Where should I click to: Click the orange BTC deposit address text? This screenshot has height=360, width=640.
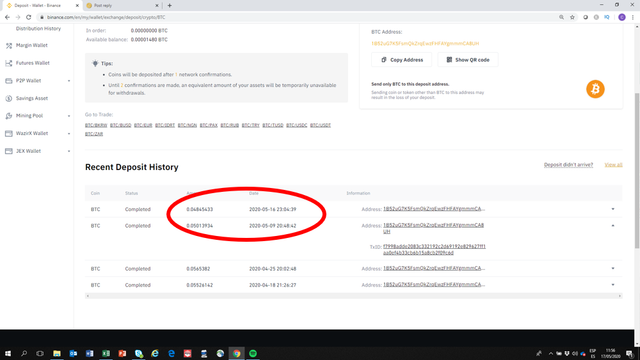[x=425, y=43]
